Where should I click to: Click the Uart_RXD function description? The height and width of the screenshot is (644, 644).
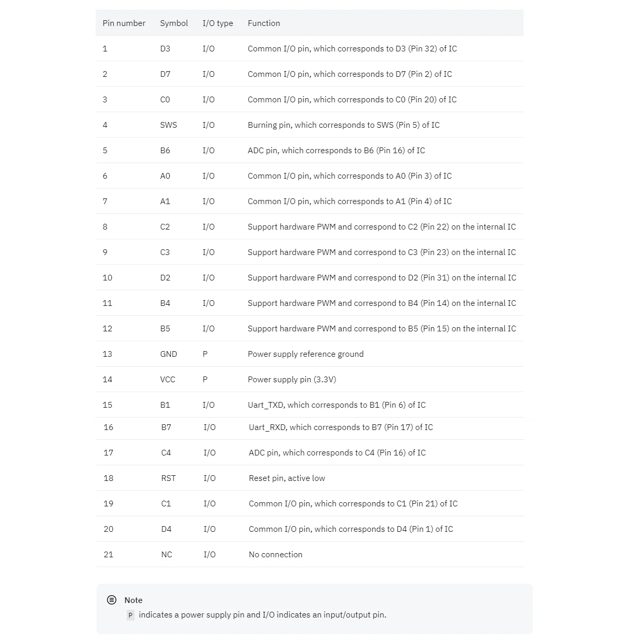pos(341,427)
